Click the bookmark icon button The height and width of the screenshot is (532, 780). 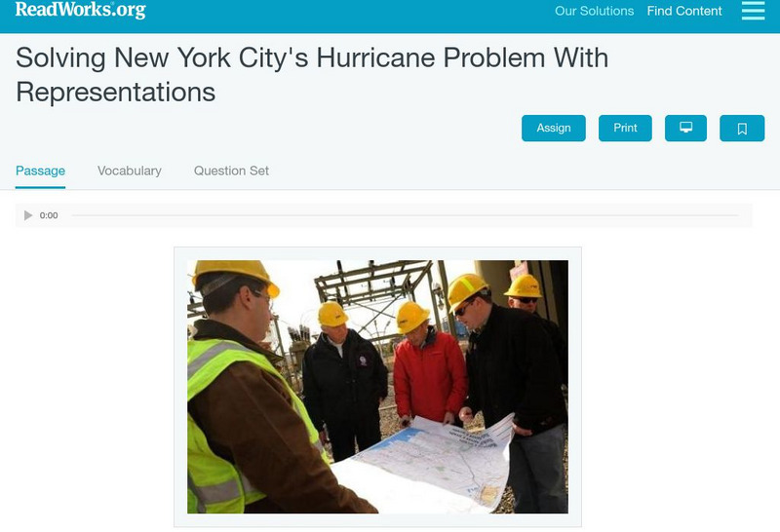(x=742, y=129)
